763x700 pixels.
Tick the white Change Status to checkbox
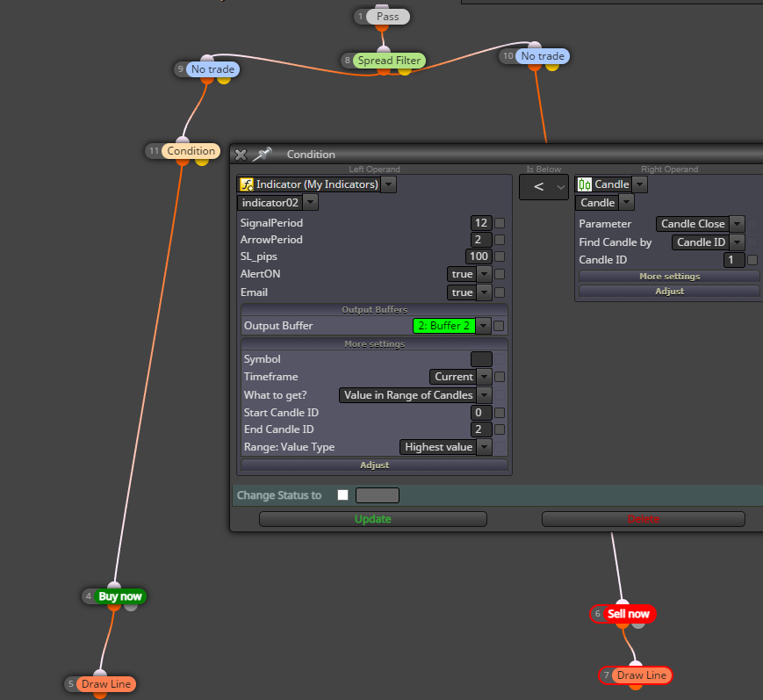click(x=343, y=495)
